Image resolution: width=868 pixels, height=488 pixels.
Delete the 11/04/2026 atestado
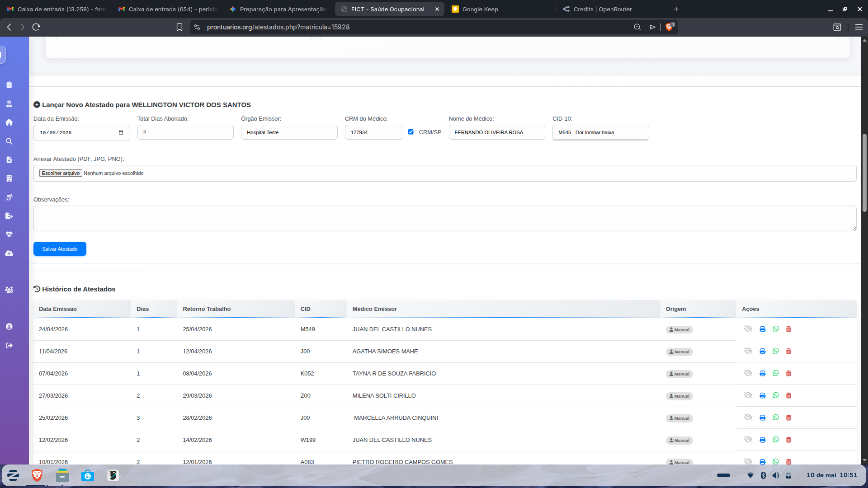click(x=788, y=352)
